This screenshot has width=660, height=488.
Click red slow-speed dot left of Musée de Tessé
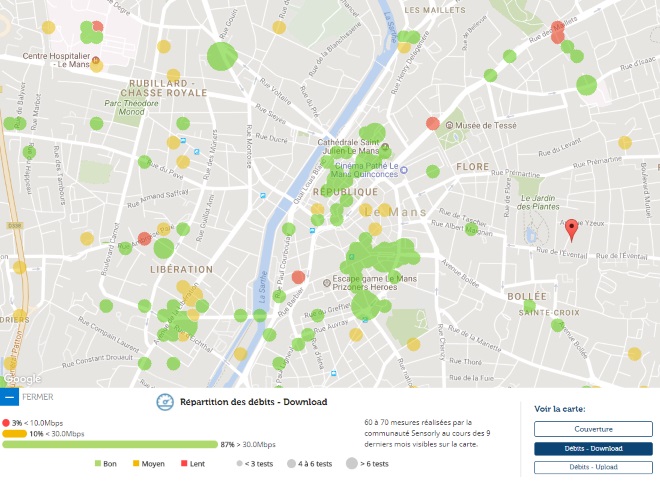coord(432,123)
